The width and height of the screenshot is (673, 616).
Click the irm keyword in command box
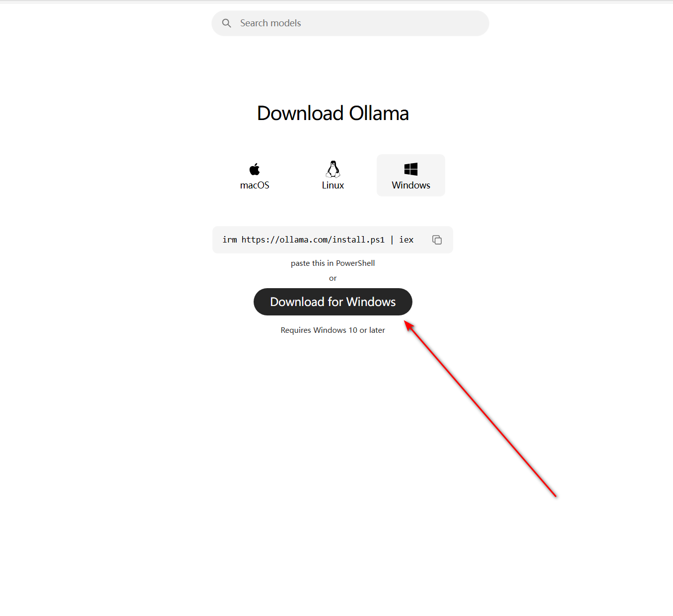230,240
